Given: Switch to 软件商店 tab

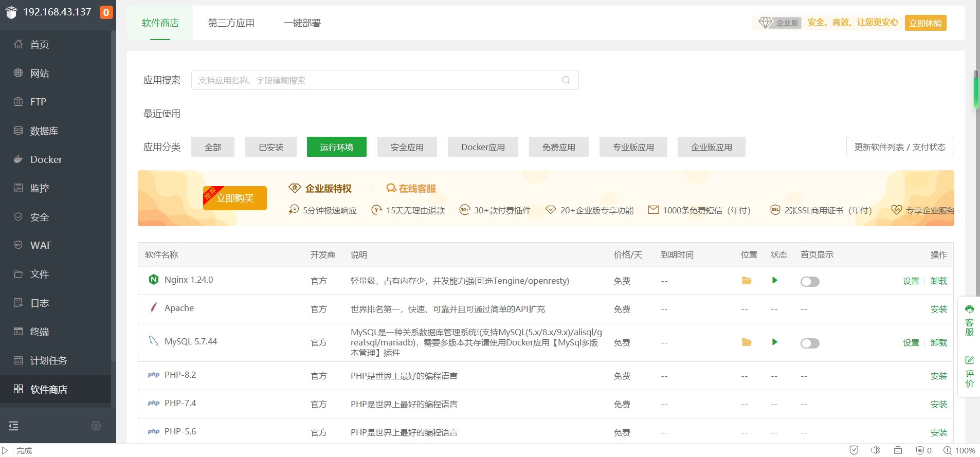Looking at the screenshot, I should pos(160,23).
